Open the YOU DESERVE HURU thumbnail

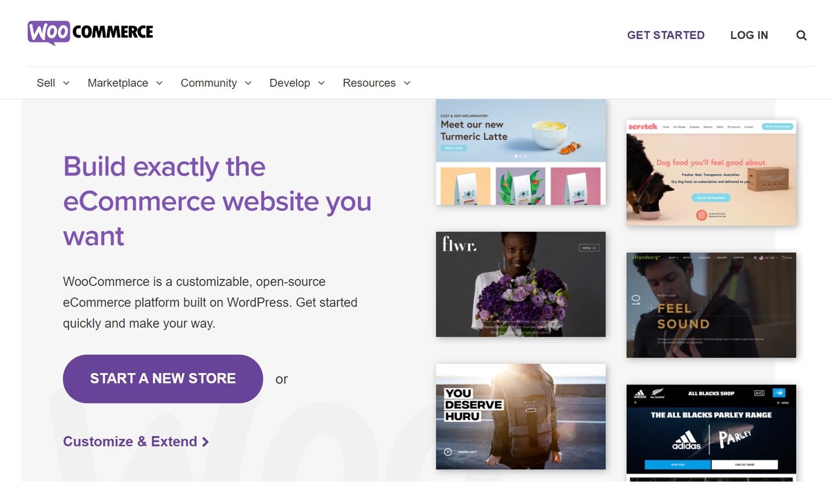(520, 417)
